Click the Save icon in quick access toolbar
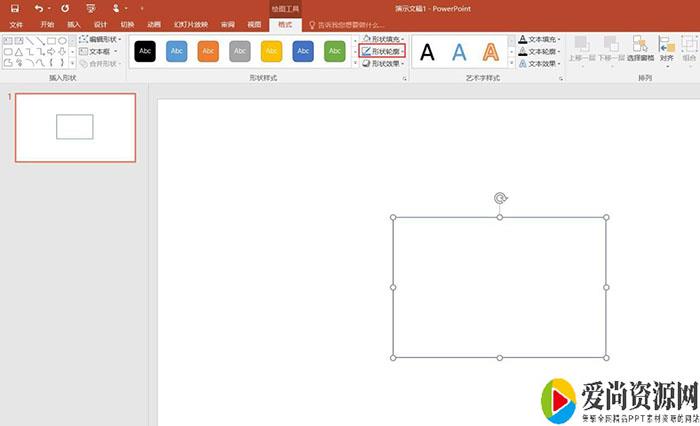Image resolution: width=700 pixels, height=426 pixels. [14, 8]
